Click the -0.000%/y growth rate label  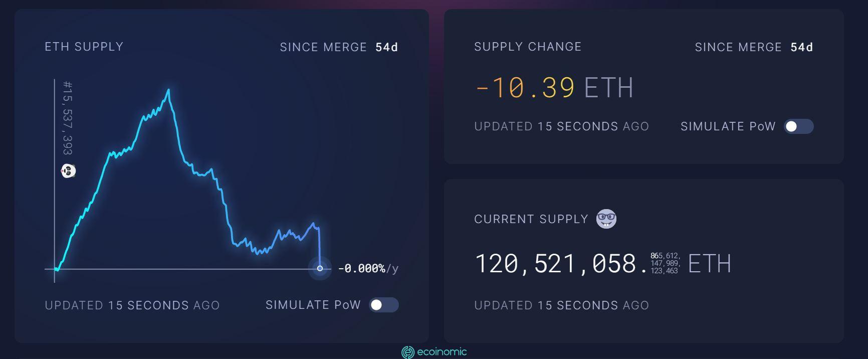(x=368, y=269)
